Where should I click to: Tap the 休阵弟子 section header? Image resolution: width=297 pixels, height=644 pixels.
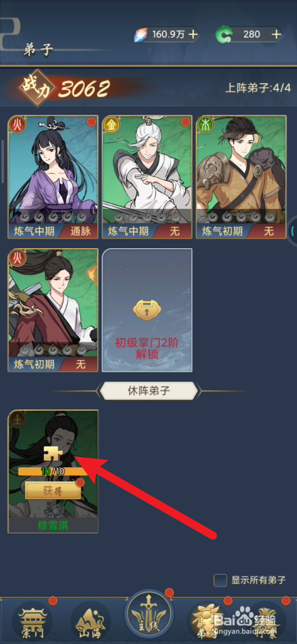(148, 391)
